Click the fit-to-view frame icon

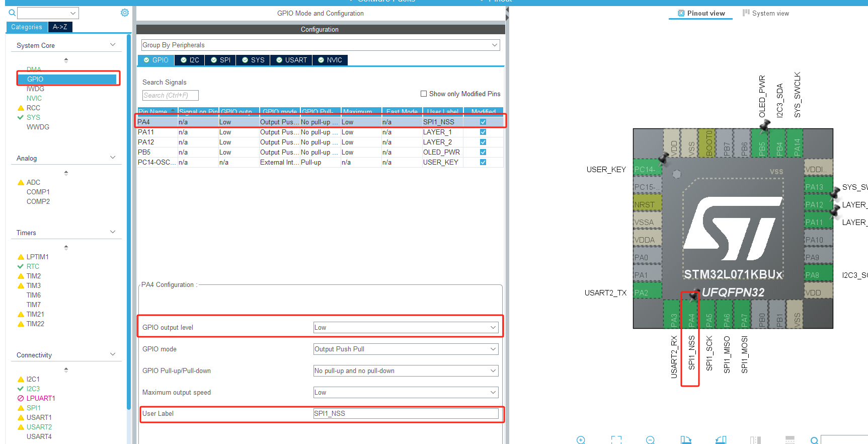[x=616, y=440]
